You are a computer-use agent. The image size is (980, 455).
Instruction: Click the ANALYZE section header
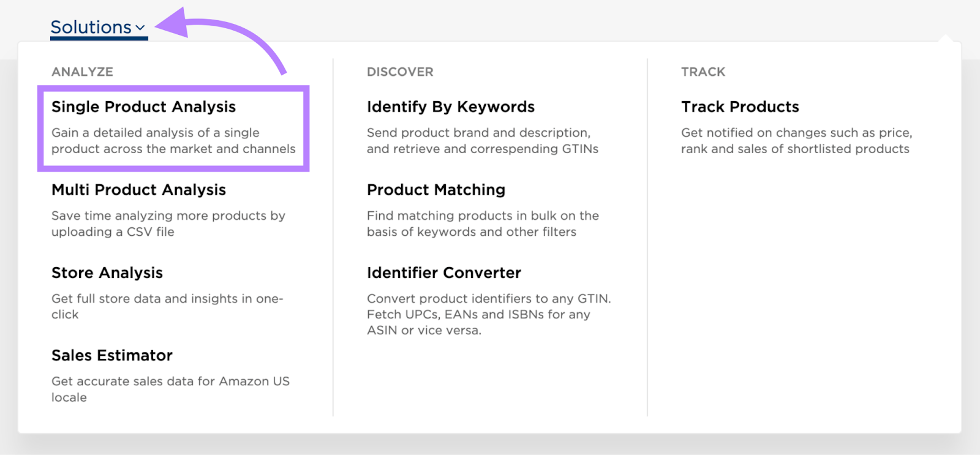click(x=82, y=72)
